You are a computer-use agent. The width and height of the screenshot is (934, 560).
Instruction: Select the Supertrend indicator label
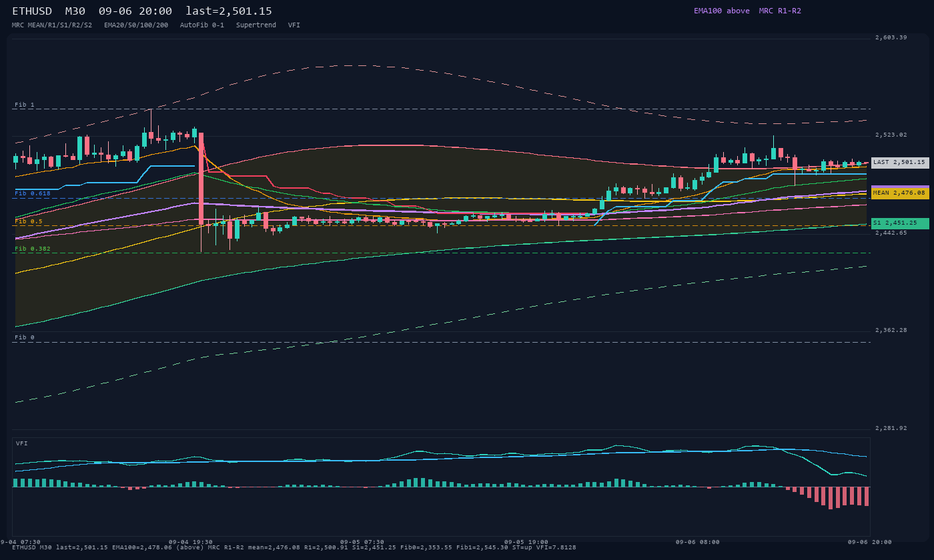coord(256,25)
